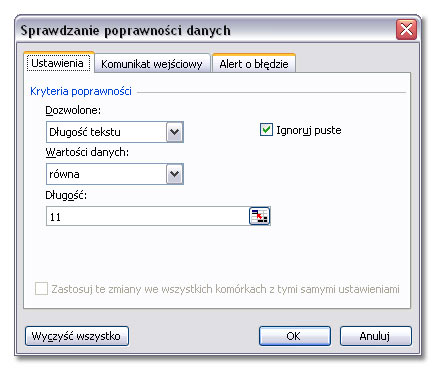Image resolution: width=436 pixels, height=370 pixels.
Task: Close the Sprawdzanie poprawności danych dialog
Action: click(x=406, y=30)
